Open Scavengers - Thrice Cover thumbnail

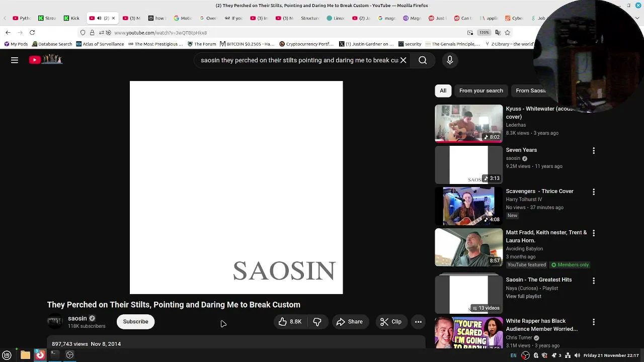[x=468, y=206]
